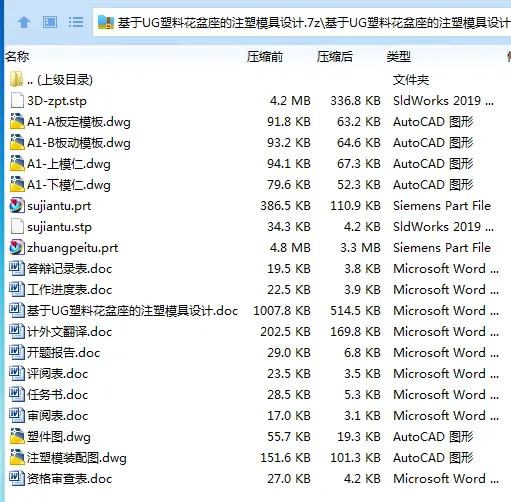
Task: Select the file name 注塑模装配图.dwg
Action: pyautogui.click(x=77, y=458)
